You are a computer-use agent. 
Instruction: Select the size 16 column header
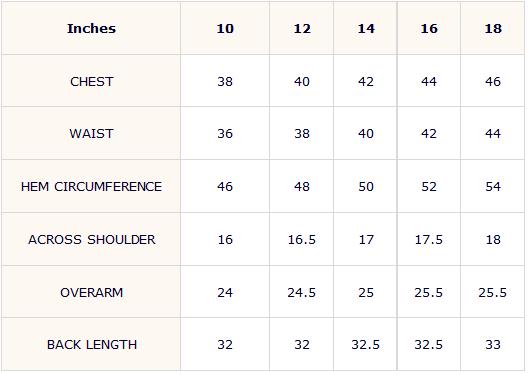click(x=429, y=29)
